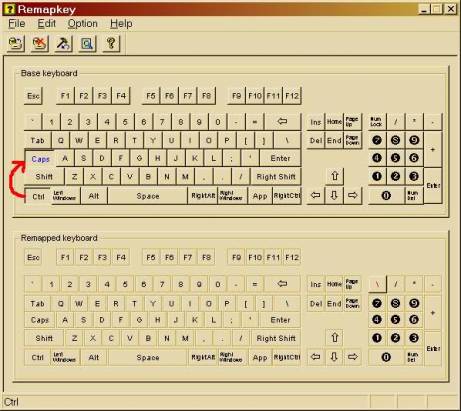Click the first toolbar icon with the disk
The width and height of the screenshot is (461, 411).
16,43
